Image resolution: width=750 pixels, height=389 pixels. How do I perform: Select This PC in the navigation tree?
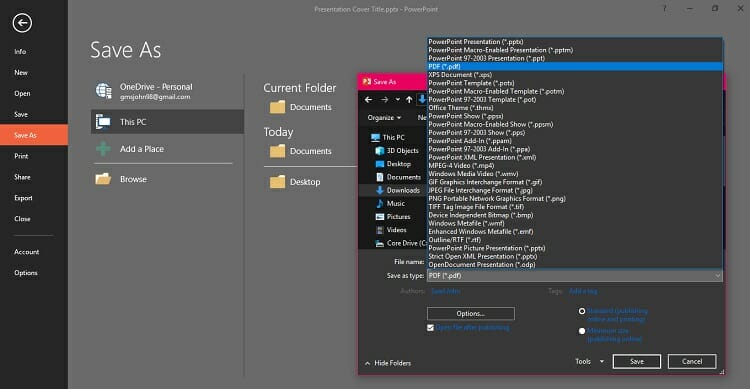388,137
